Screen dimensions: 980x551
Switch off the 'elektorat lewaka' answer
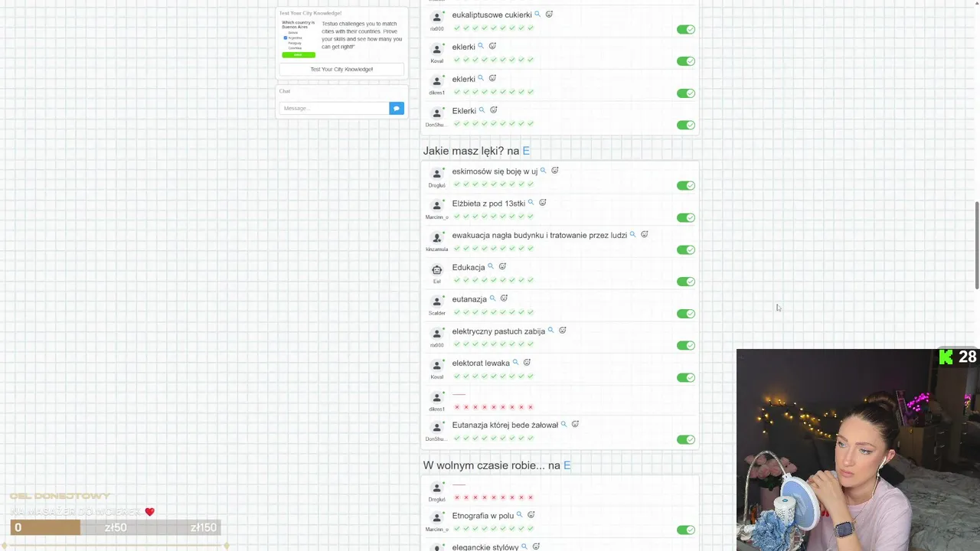click(x=685, y=377)
